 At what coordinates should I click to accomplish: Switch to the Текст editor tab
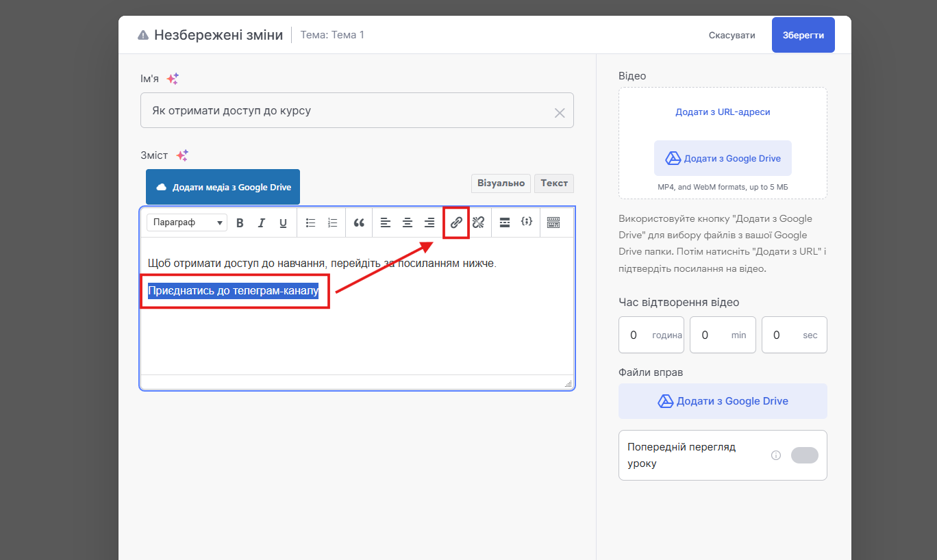[554, 183]
